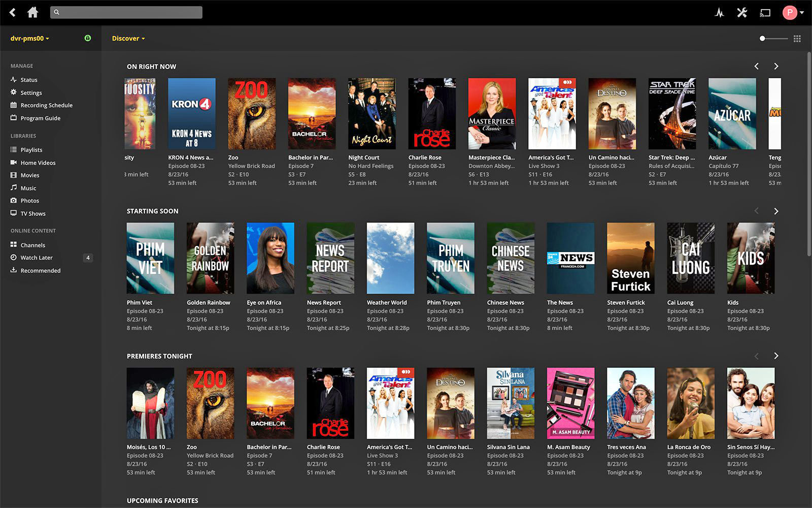Image resolution: width=812 pixels, height=508 pixels.
Task: Open Program Guide from sidebar
Action: [40, 118]
